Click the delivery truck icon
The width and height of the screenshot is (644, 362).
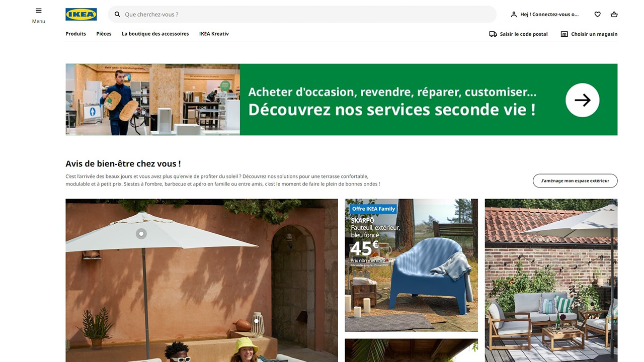(x=493, y=34)
